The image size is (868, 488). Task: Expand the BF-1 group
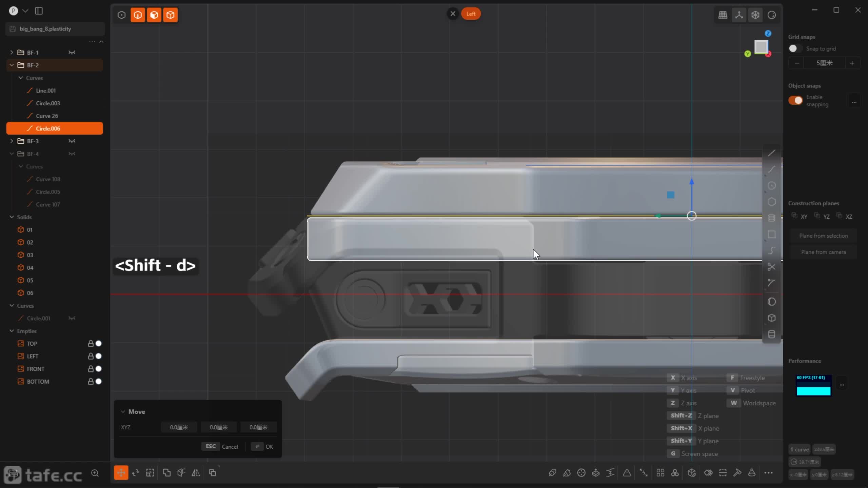[12, 53]
